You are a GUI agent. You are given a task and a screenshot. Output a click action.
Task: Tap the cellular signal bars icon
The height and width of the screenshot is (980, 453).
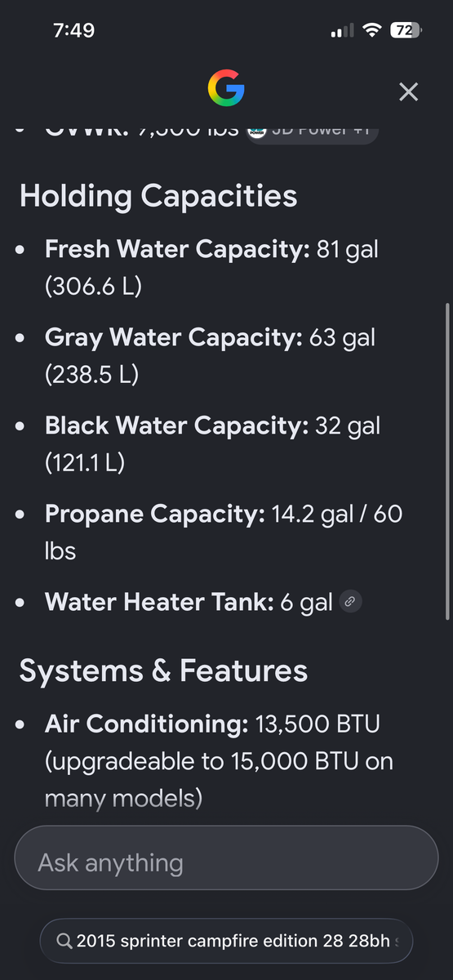point(342,31)
